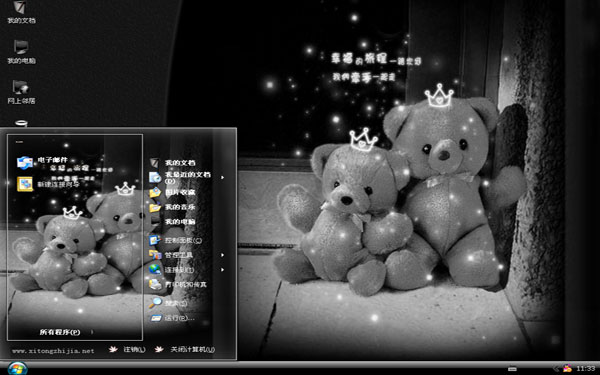The width and height of the screenshot is (600, 375).
Task: Click the 关闭计算机 shutdown button
Action: click(x=185, y=349)
